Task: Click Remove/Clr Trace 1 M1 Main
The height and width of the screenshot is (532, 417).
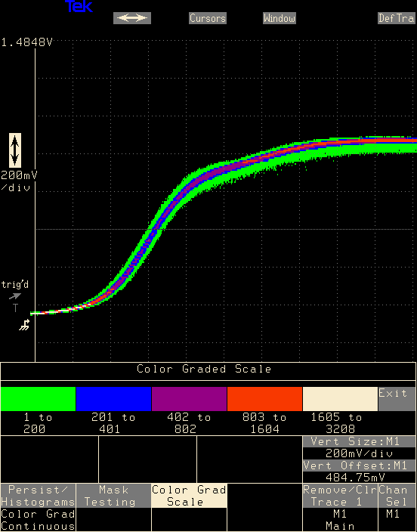Action: (340, 508)
